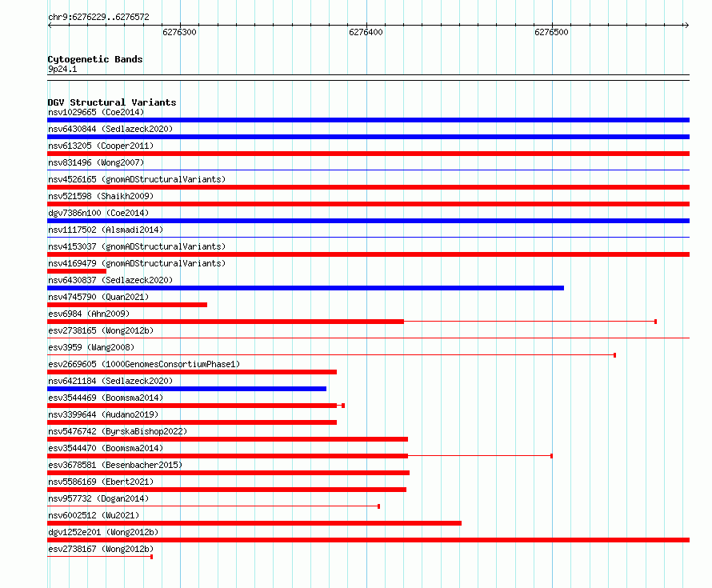Click the chr9:6276229..6276572 region label
Viewport: 712px width, 588px height.
tap(98, 17)
